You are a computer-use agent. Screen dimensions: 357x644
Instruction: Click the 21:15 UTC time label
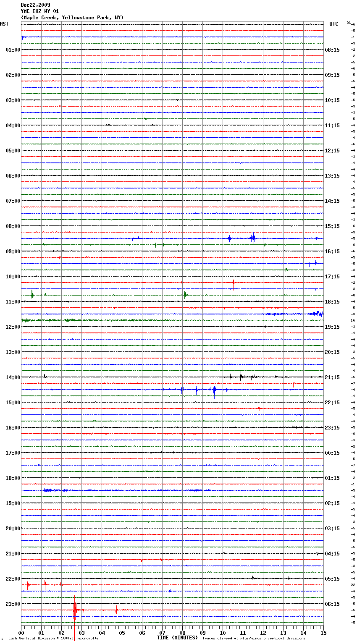click(332, 377)
